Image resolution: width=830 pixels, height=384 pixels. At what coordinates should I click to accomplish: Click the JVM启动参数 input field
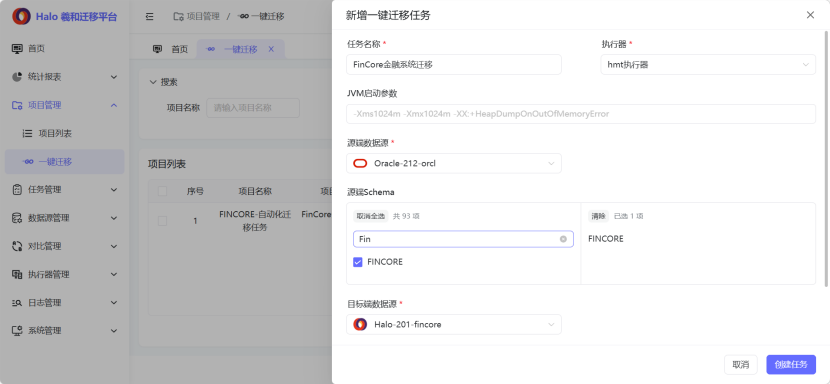click(581, 114)
